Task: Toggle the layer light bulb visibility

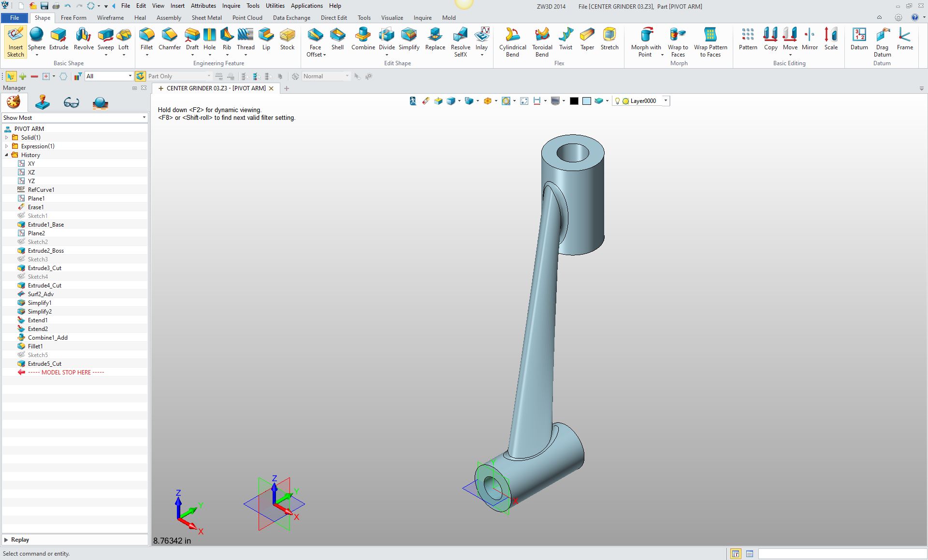Action: click(x=617, y=101)
